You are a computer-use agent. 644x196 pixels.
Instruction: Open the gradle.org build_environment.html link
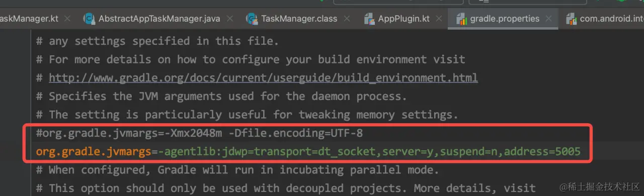pos(263,78)
